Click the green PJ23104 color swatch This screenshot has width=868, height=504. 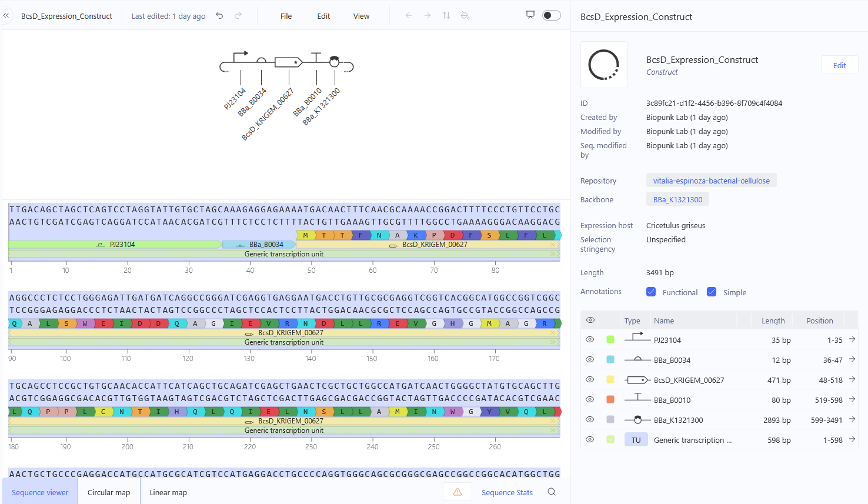click(610, 339)
